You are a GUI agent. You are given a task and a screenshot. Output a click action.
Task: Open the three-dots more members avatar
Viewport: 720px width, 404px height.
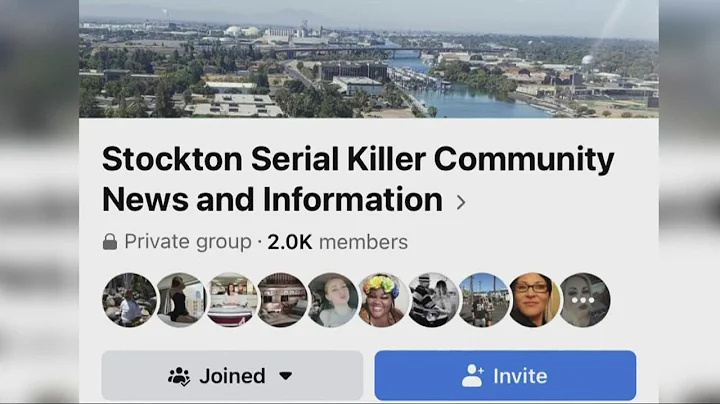pos(584,300)
